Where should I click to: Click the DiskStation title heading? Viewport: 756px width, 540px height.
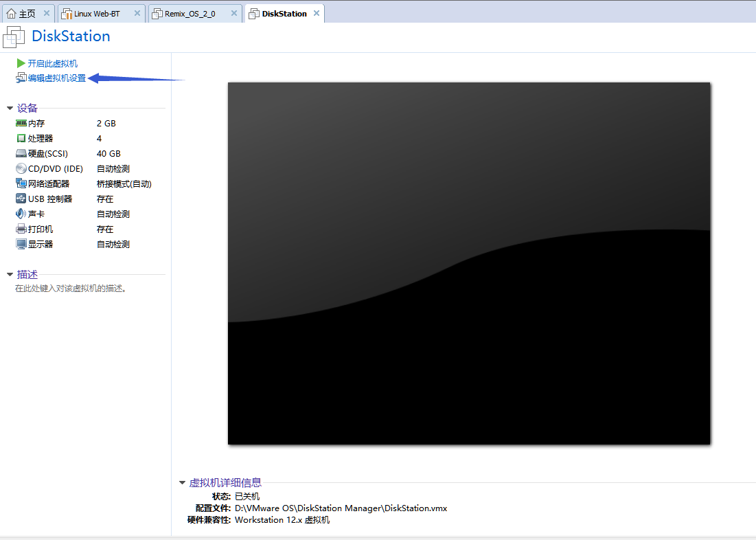tap(71, 36)
